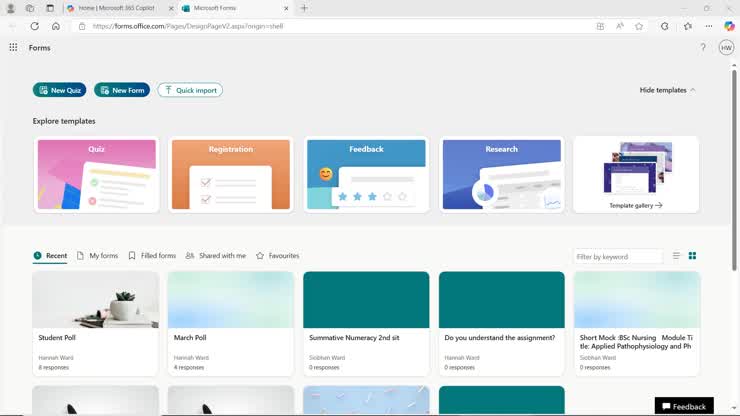Open workspaces icon in title bar
This screenshot has width=740, height=416.
30,8
